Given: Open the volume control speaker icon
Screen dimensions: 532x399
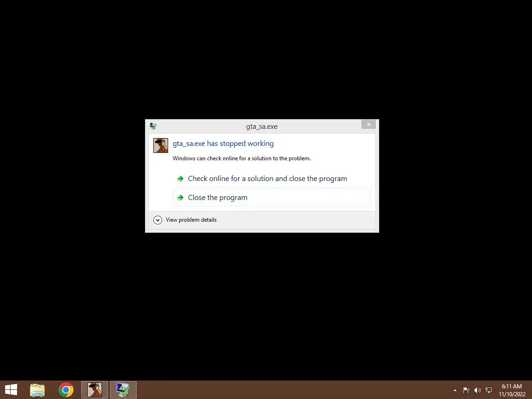Looking at the screenshot, I should click(x=478, y=390).
